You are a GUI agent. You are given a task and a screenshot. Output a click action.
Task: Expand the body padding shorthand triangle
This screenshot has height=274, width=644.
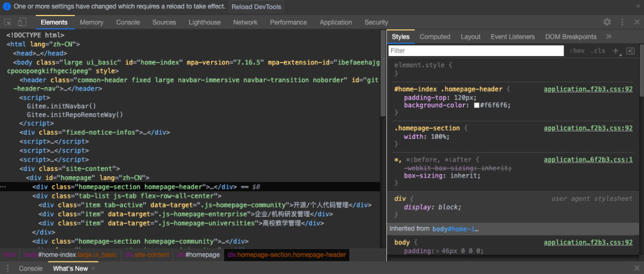[437, 251]
